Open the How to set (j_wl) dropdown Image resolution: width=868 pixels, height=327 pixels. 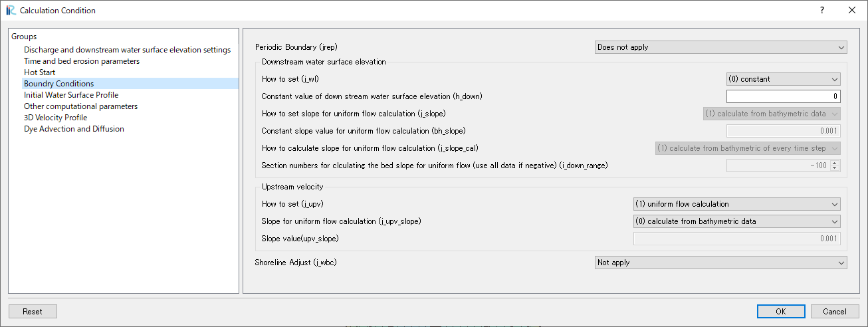coord(783,79)
